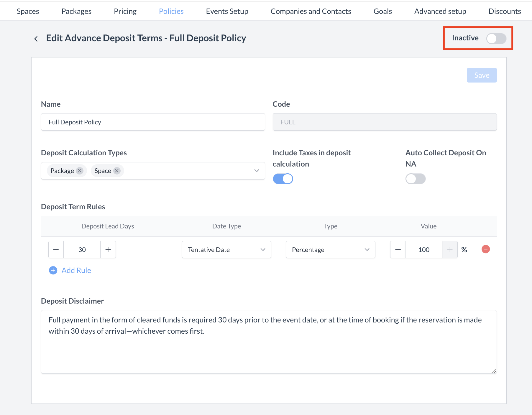Switch to the Packages tab

pyautogui.click(x=76, y=11)
